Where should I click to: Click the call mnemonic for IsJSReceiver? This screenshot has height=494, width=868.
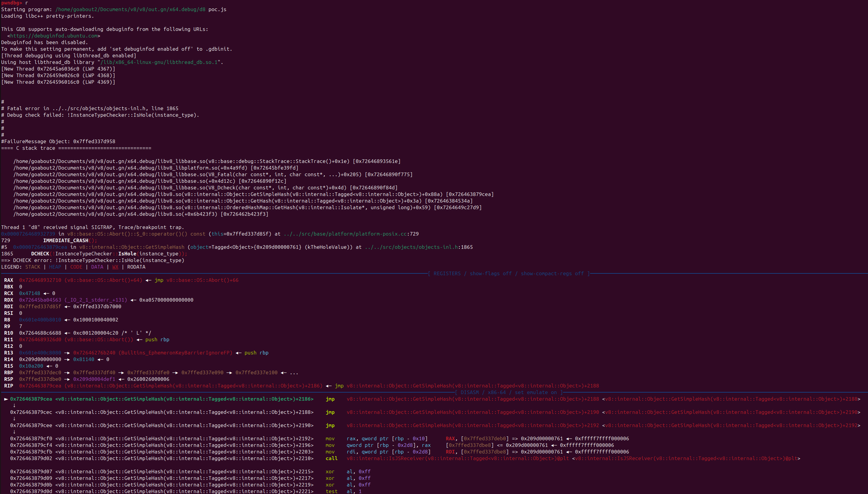(x=331, y=458)
